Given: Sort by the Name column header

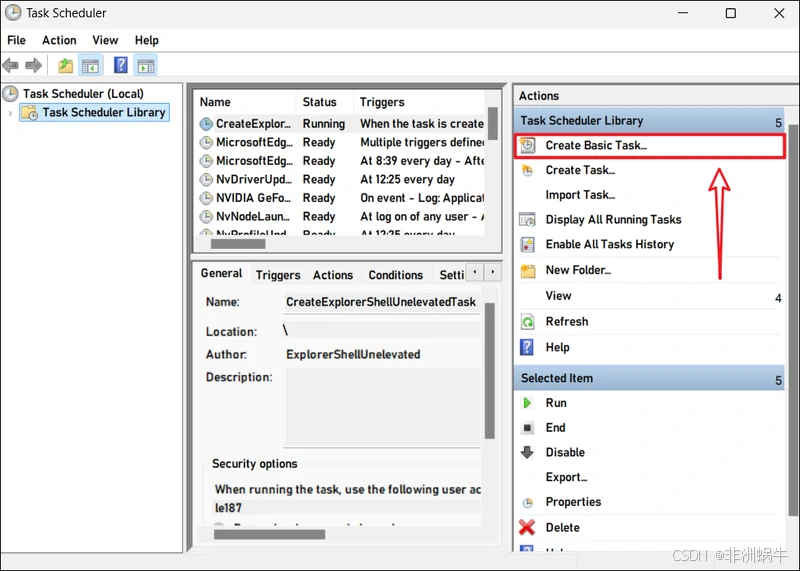Looking at the screenshot, I should click(245, 102).
